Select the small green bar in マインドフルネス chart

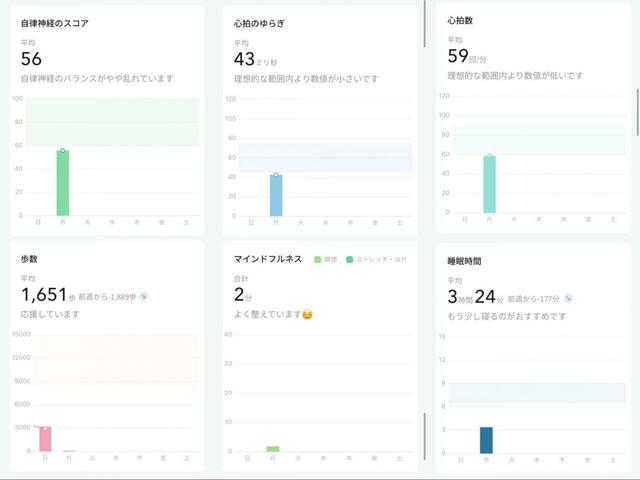[x=273, y=449]
